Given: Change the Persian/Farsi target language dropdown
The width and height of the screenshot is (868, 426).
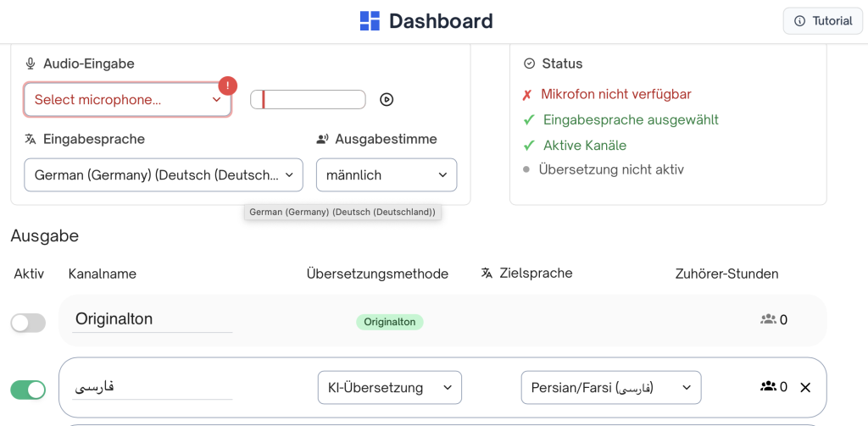Looking at the screenshot, I should (610, 388).
